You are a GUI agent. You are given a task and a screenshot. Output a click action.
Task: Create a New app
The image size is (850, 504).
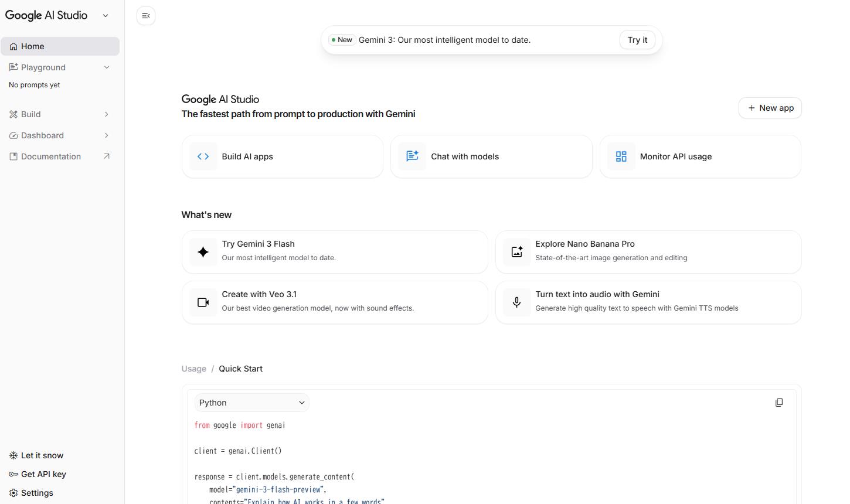click(x=770, y=108)
